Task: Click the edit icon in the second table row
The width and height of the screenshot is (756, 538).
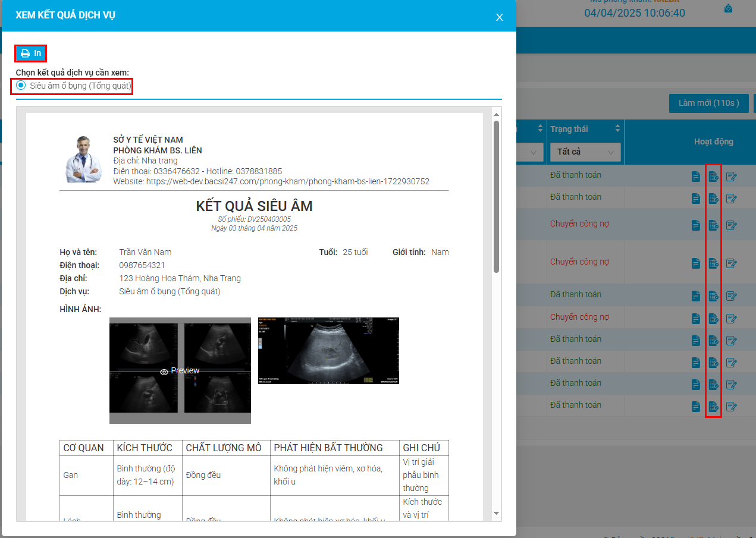Action: point(732,199)
